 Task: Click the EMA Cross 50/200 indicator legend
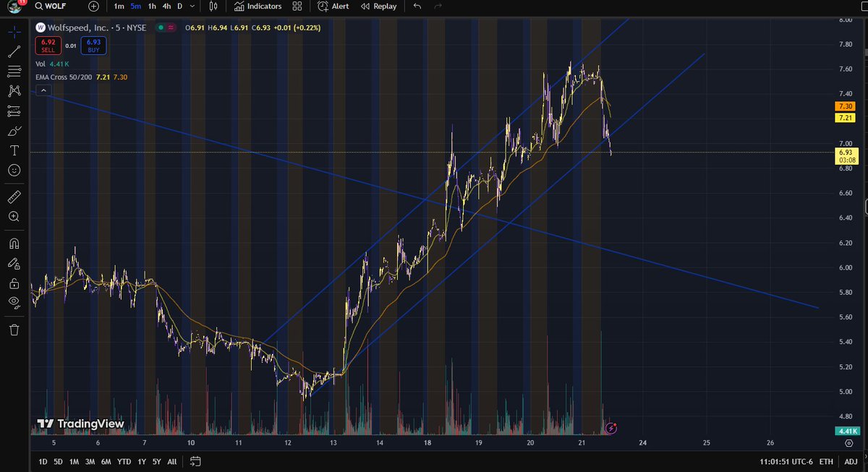coord(81,77)
